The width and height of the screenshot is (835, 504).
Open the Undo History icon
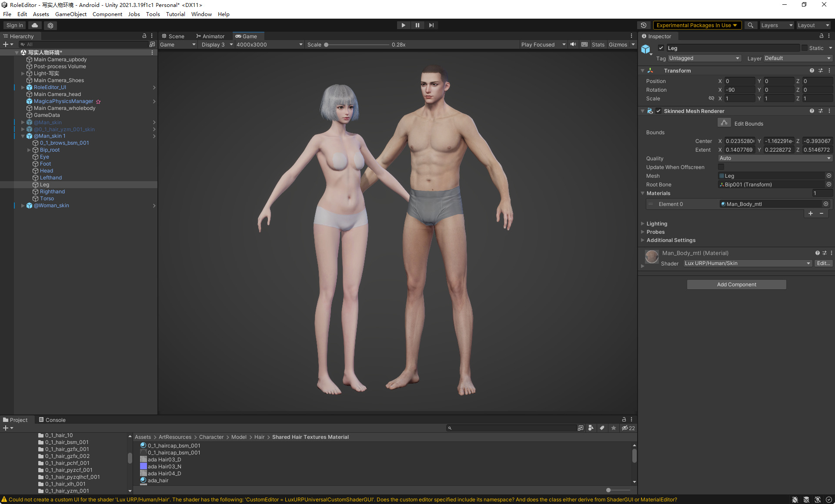pos(644,25)
